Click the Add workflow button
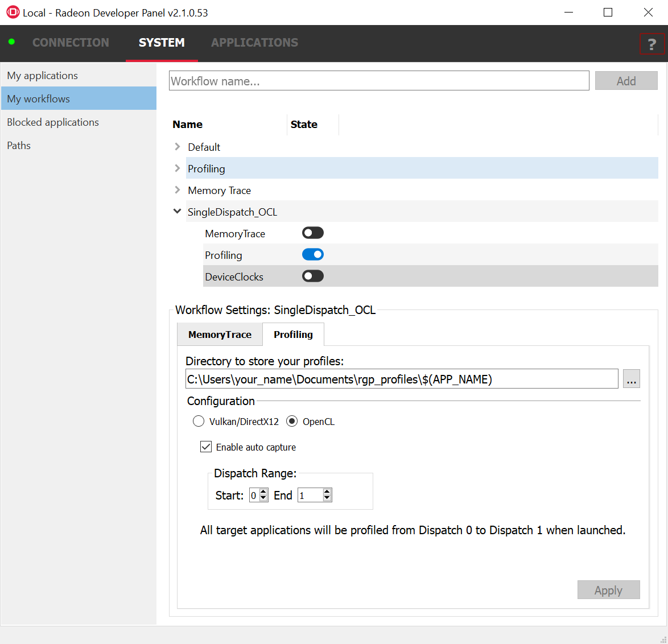Screen dimensions: 668x644 click(x=626, y=81)
